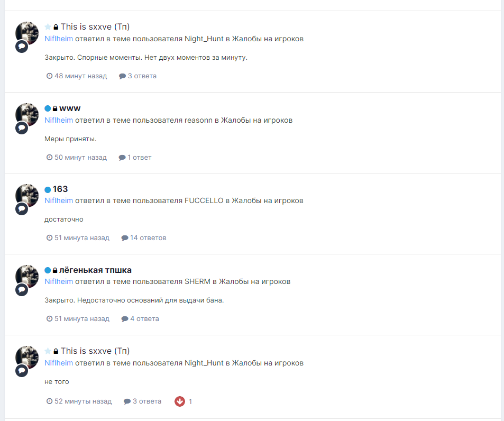Open the topic titled '163'
The height and width of the screenshot is (421, 504).
[60, 189]
